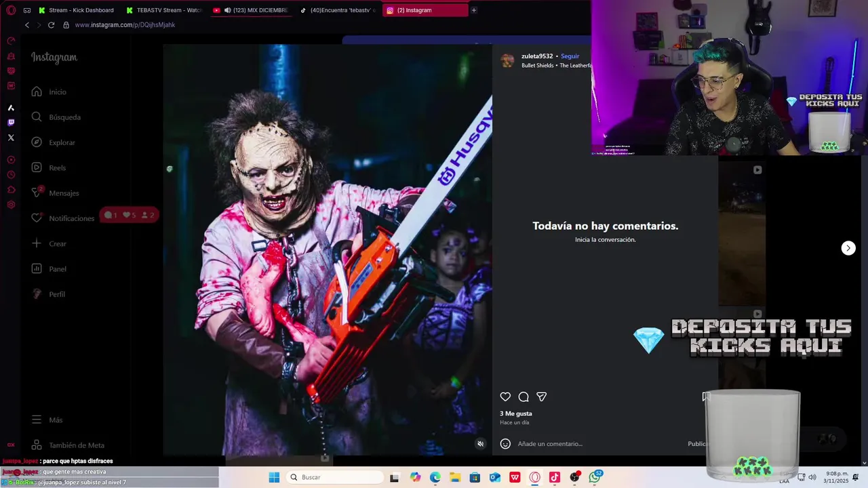Open Perfil avatar in sidebar
This screenshot has width=868, height=488.
coord(37,294)
